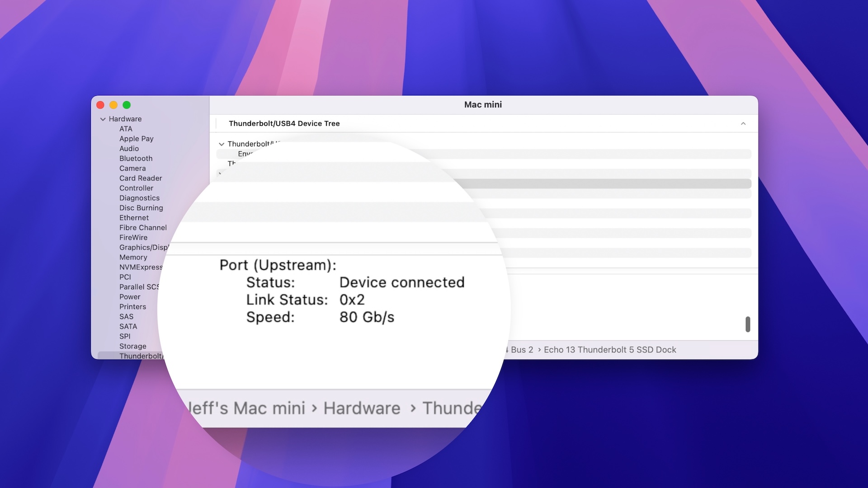868x488 pixels.
Task: Click the vertical scrollbar thumb in details pane
Action: pos(748,324)
